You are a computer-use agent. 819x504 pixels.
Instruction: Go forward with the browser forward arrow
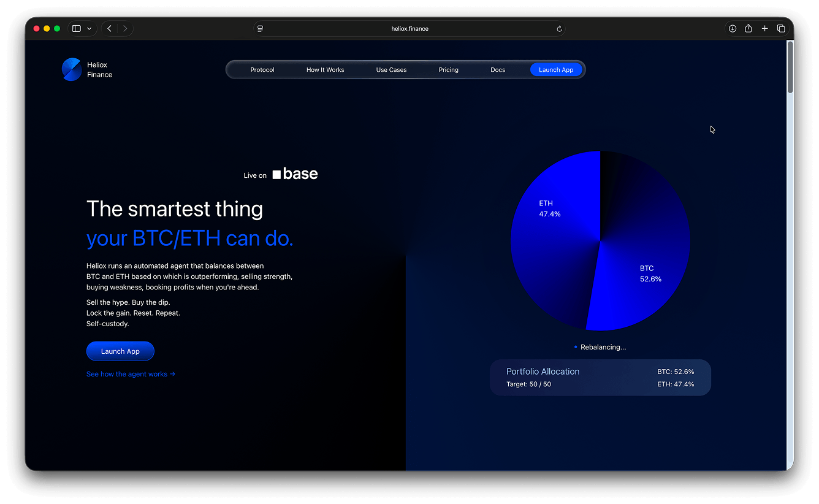(x=125, y=28)
